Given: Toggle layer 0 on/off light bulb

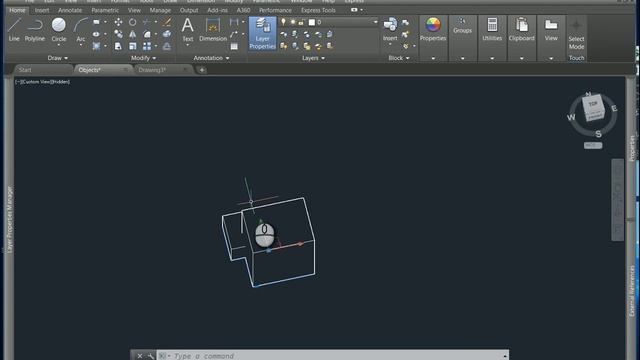Looking at the screenshot, I should pyautogui.click(x=284, y=22).
